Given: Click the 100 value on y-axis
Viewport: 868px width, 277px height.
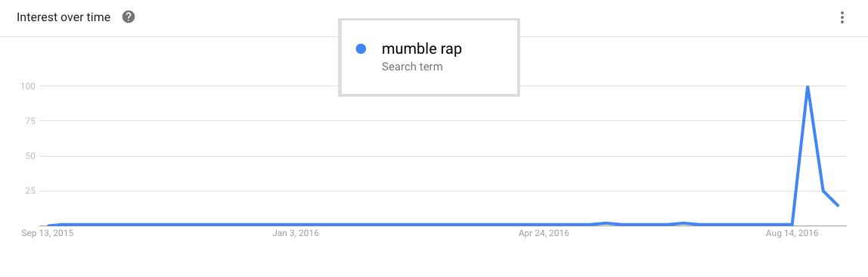Looking at the screenshot, I should coord(29,86).
